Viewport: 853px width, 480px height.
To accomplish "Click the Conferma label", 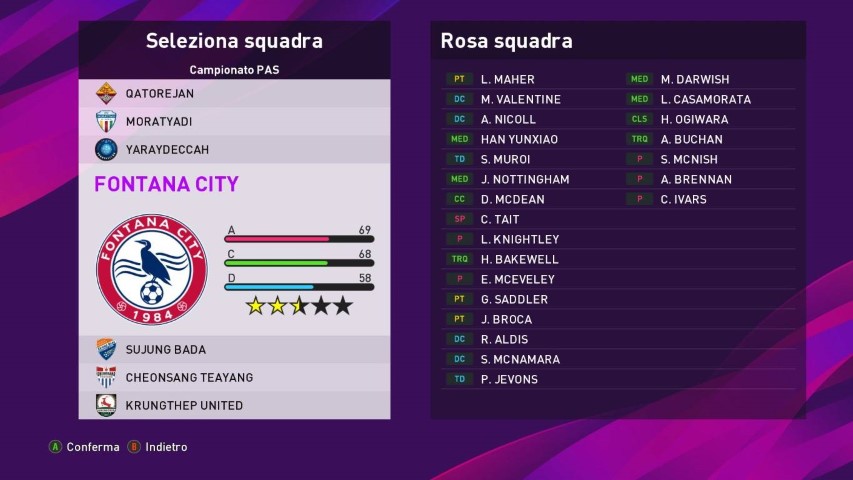I will [93, 447].
